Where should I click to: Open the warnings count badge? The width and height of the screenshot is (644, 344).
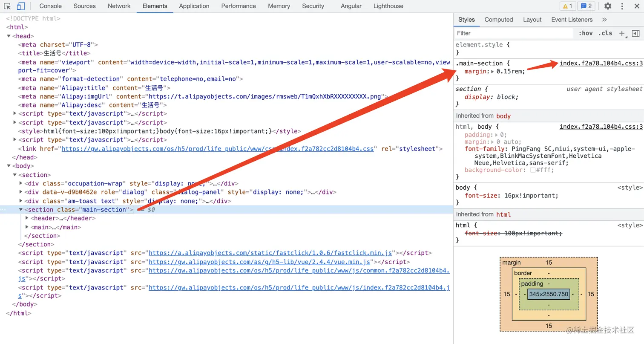(568, 6)
